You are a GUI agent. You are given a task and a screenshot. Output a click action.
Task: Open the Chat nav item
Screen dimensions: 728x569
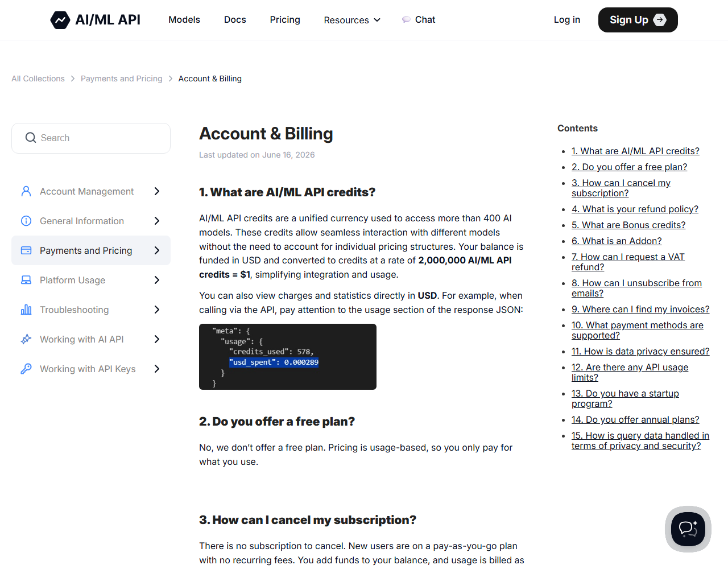click(419, 19)
